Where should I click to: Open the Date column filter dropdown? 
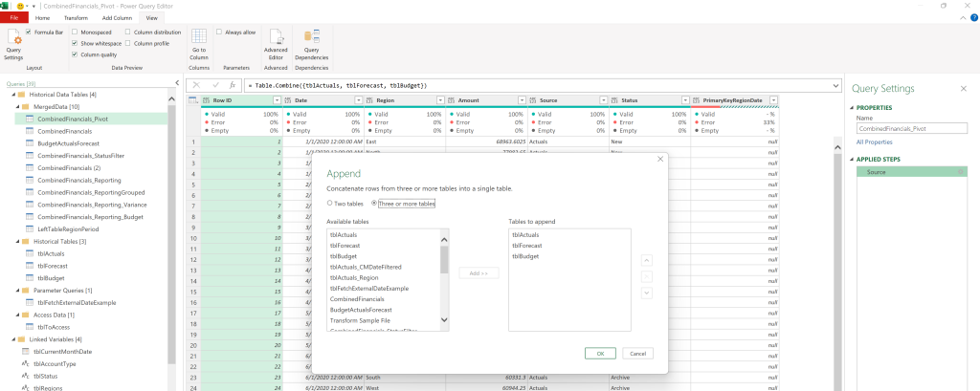tap(359, 100)
